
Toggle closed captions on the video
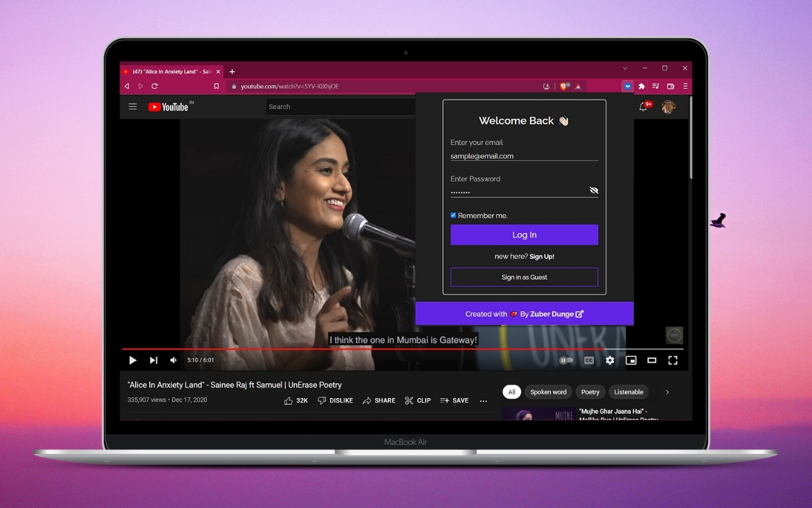coord(589,360)
